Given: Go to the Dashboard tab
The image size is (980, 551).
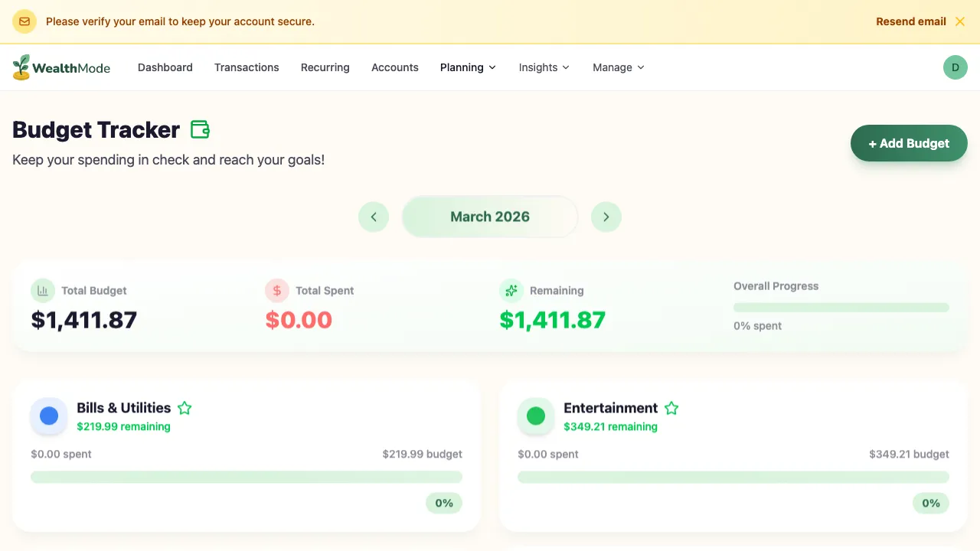Looking at the screenshot, I should pyautogui.click(x=165, y=67).
